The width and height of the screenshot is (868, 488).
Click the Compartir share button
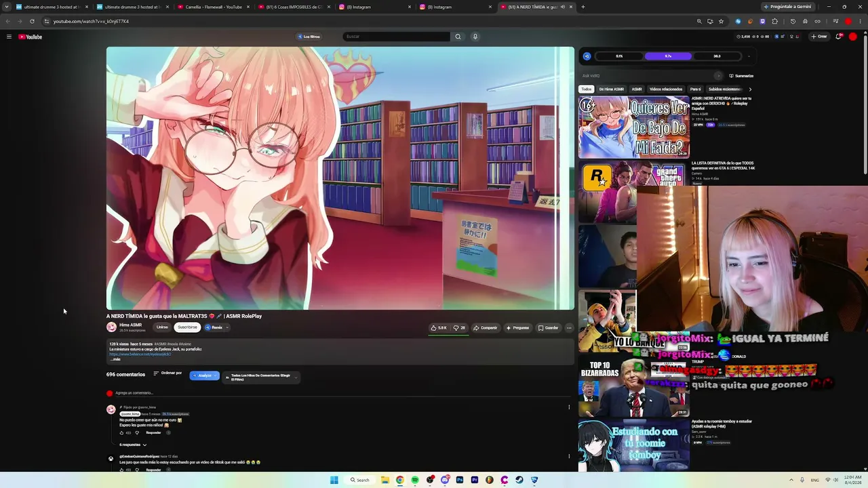(x=486, y=328)
